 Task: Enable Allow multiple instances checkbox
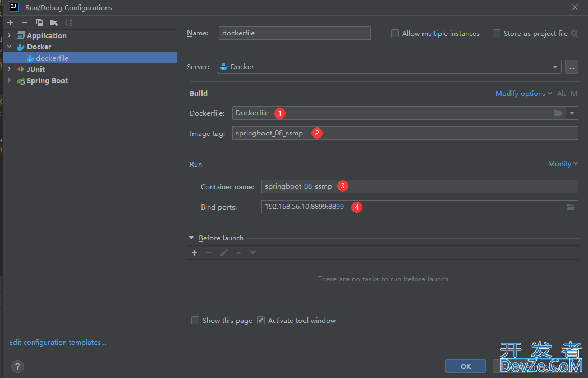click(395, 33)
